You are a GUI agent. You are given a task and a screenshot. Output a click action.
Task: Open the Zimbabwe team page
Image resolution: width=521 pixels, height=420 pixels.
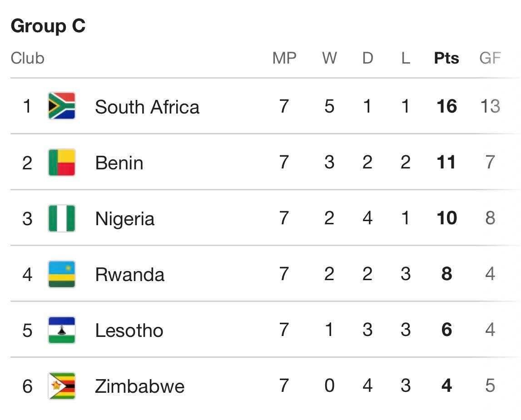[139, 386]
